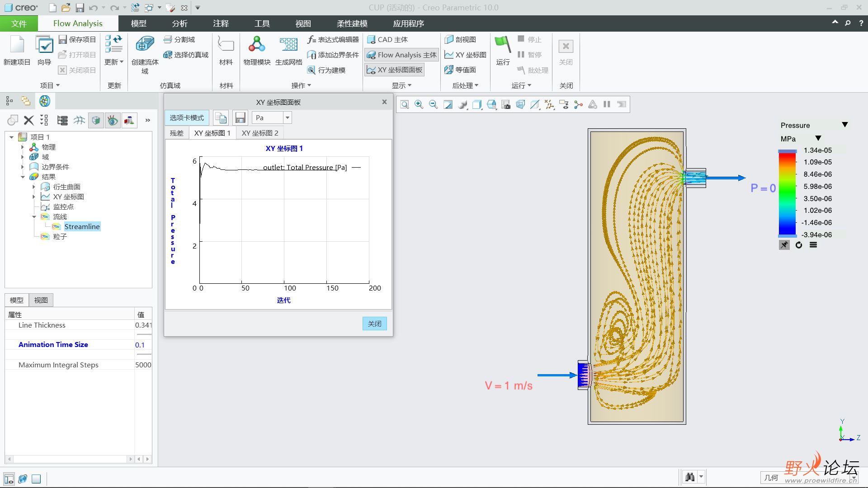Screen dimensions: 868x488
Task: Click the 视图 tab in properties panel
Action: pos(41,300)
